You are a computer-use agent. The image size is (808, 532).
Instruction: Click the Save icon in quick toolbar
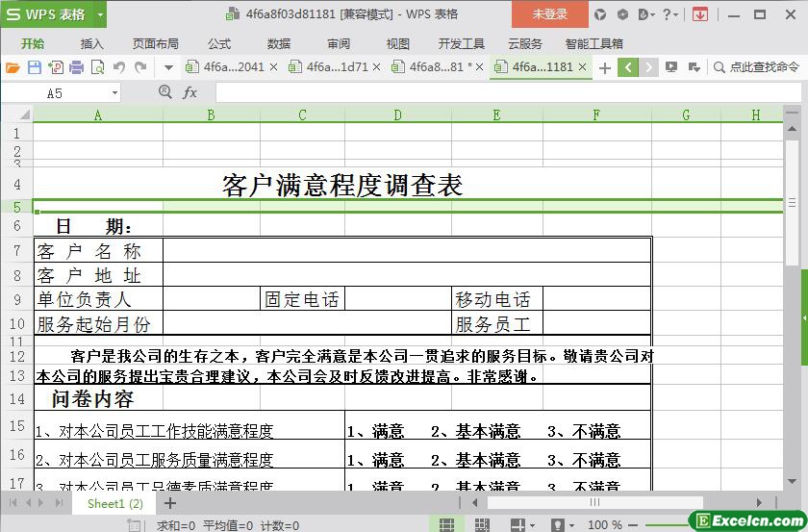(34, 67)
